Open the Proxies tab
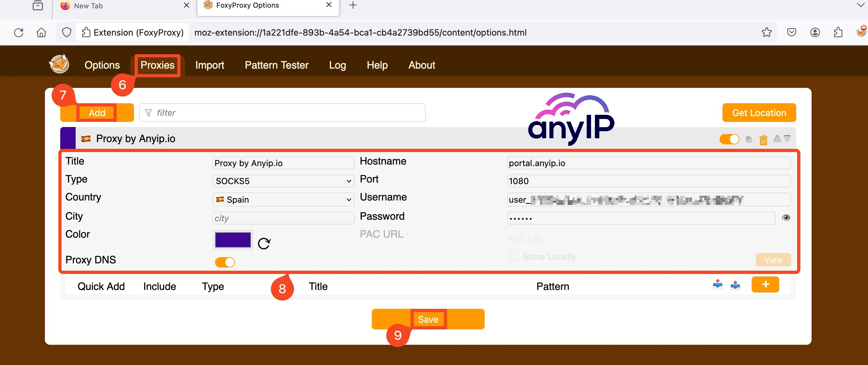The height and width of the screenshot is (365, 868). (157, 65)
